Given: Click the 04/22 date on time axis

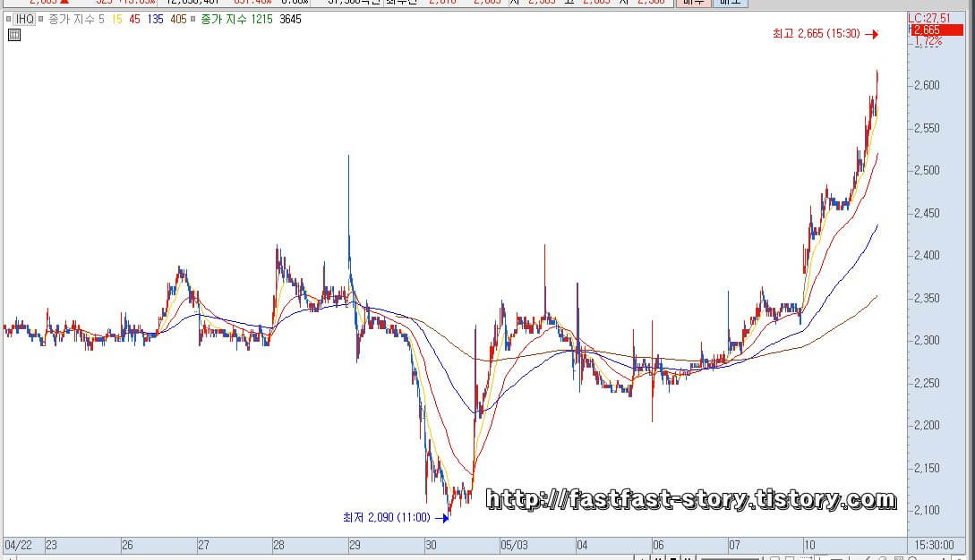Looking at the screenshot, I should [x=18, y=545].
